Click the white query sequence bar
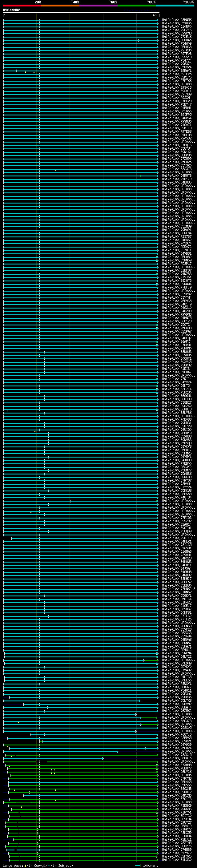The width and height of the screenshot is (197, 868). (x=81, y=13)
